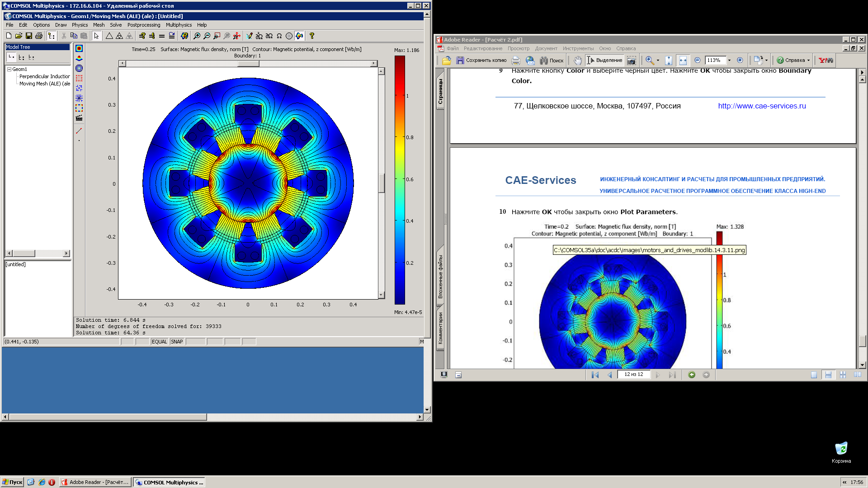Switch to Adobe Reader via taskbar button
Screen dimensions: 868x488
pos(95,482)
